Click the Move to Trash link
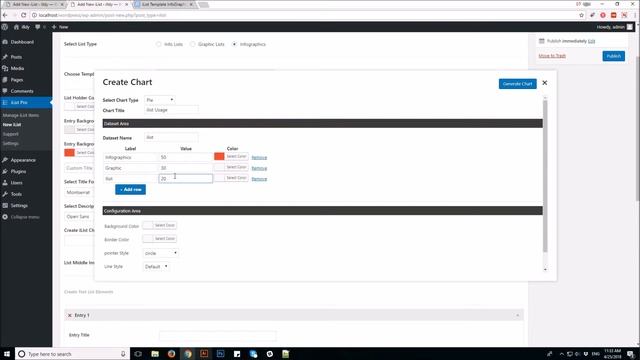 552,56
